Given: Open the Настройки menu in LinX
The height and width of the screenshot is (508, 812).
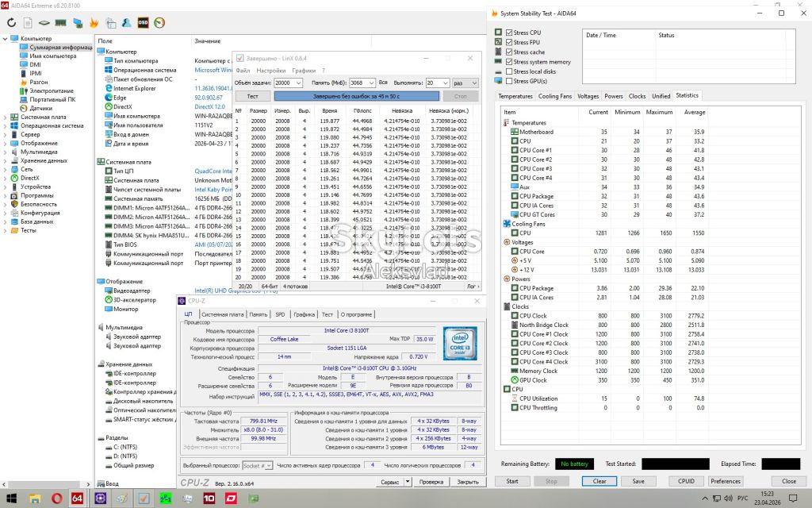Looking at the screenshot, I should click(x=271, y=71).
